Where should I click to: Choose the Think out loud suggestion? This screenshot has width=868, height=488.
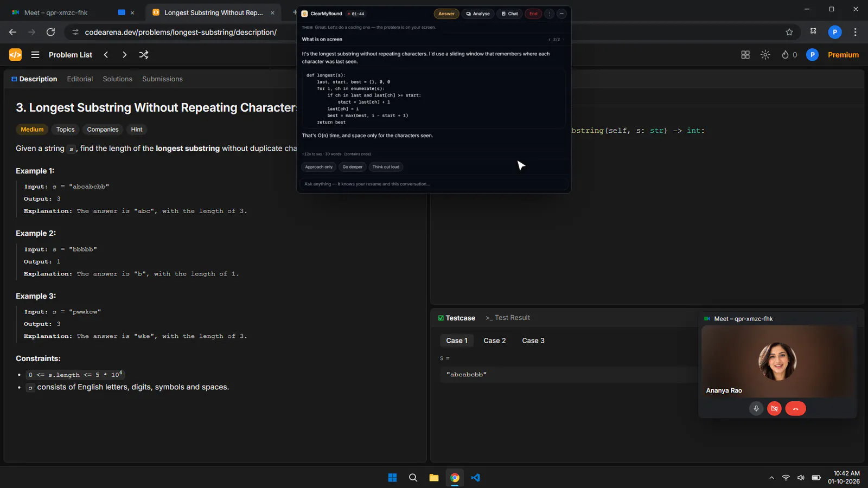click(x=386, y=167)
